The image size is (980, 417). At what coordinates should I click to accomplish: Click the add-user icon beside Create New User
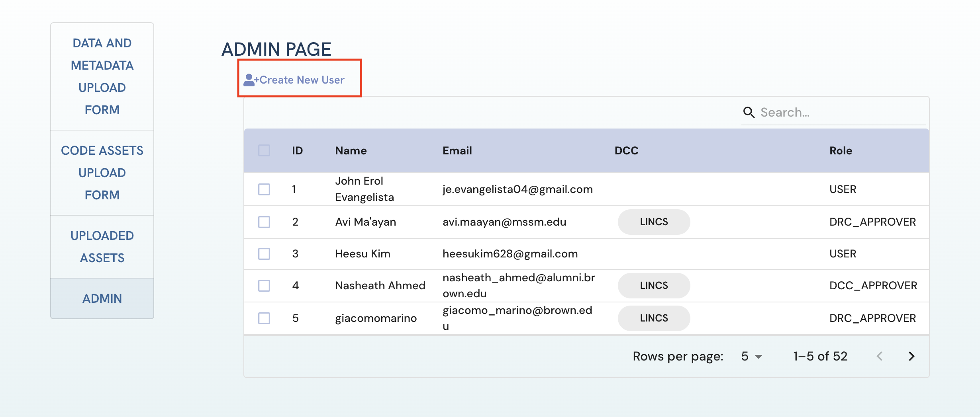251,80
